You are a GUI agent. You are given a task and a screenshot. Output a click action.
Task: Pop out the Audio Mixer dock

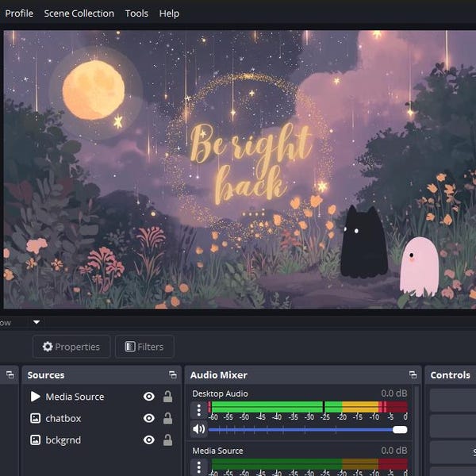pyautogui.click(x=413, y=375)
